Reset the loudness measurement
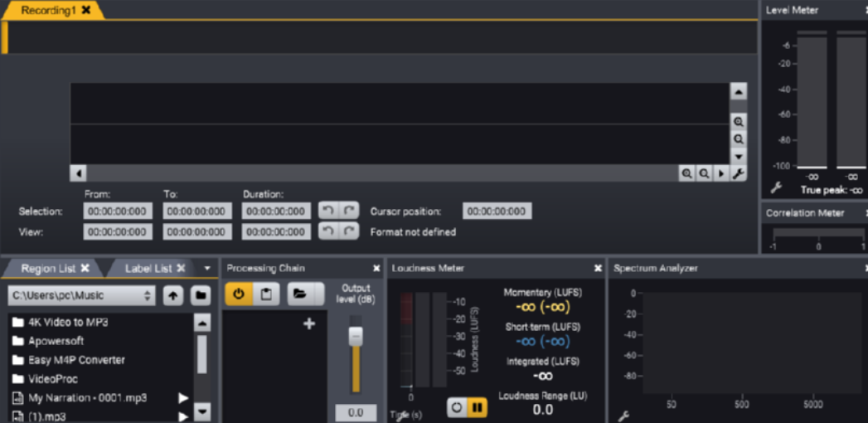The image size is (868, 423). click(x=457, y=408)
